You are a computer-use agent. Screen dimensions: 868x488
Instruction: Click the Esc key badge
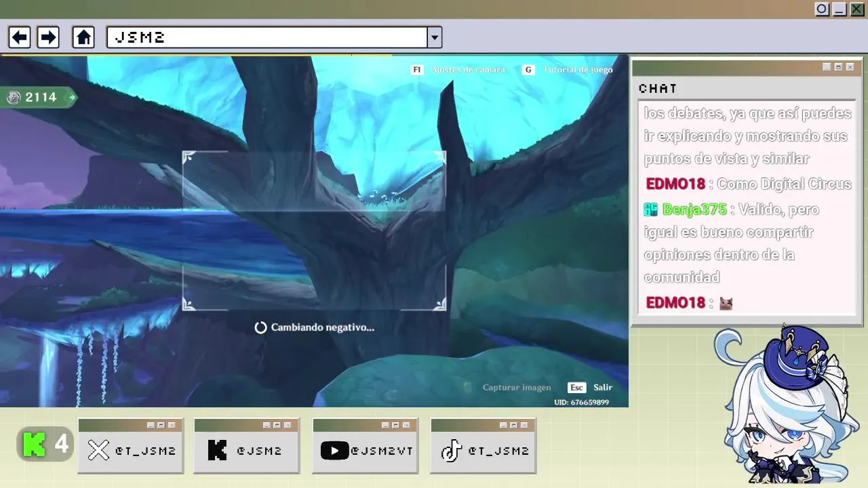pos(576,388)
